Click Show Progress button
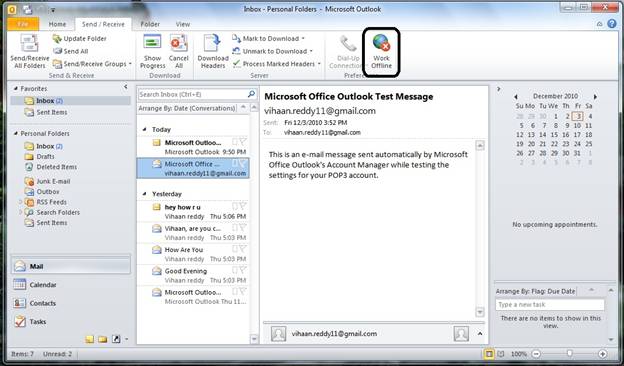The image size is (624, 366). [152, 51]
